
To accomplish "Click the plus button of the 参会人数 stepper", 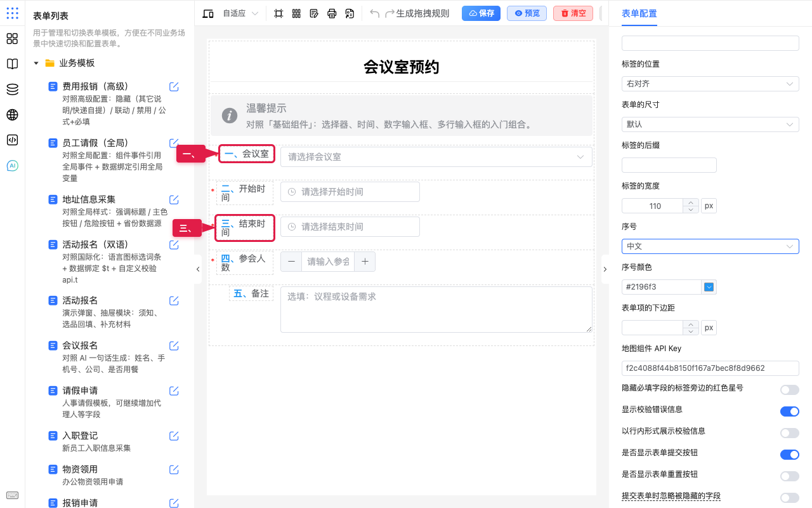I will (365, 262).
